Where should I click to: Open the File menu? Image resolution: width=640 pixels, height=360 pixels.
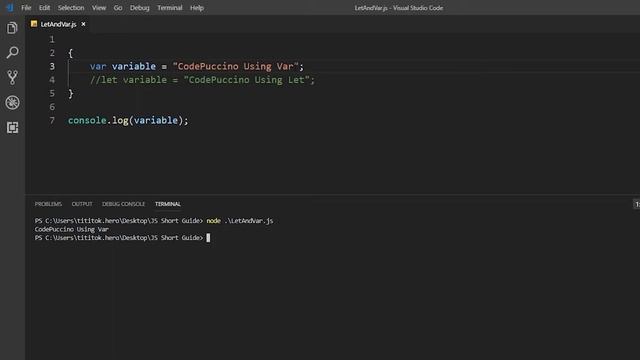tap(26, 8)
